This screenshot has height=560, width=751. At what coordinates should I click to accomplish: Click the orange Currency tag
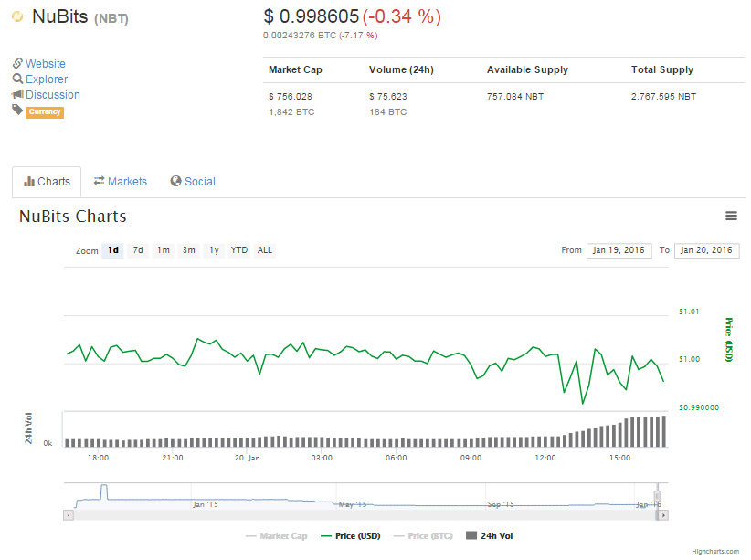coord(45,111)
